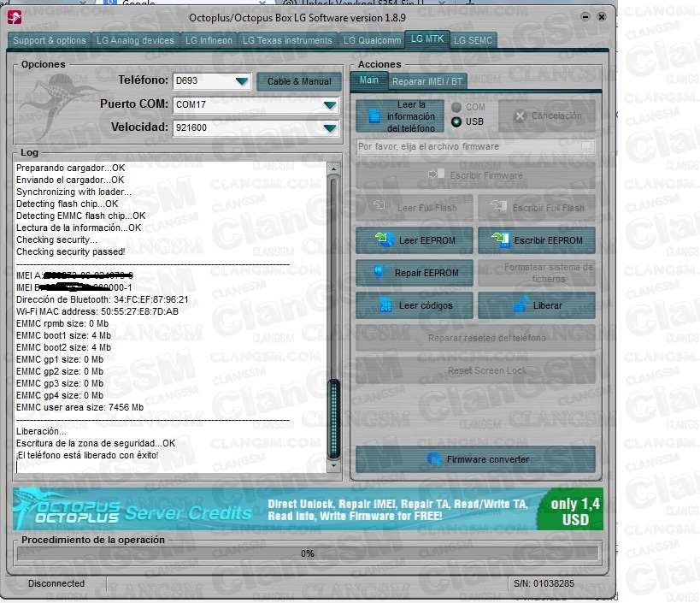Click the firmware file browse icon
This screenshot has height=603, width=700.
pos(586,146)
